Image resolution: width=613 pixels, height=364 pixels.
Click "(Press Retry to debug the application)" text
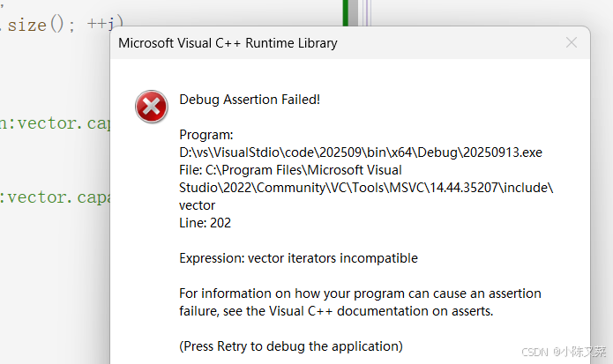(x=291, y=345)
